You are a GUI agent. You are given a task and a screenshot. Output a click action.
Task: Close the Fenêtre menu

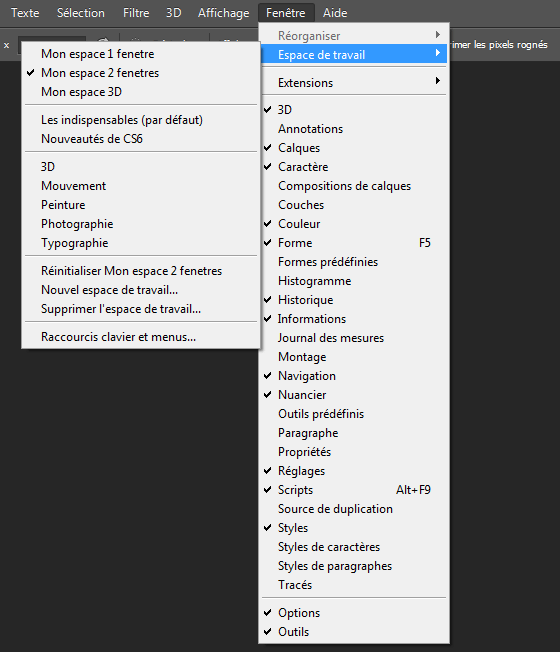point(286,13)
